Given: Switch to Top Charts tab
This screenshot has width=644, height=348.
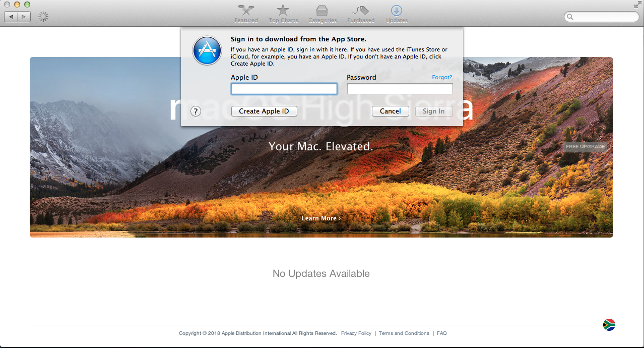Looking at the screenshot, I should click(x=283, y=14).
